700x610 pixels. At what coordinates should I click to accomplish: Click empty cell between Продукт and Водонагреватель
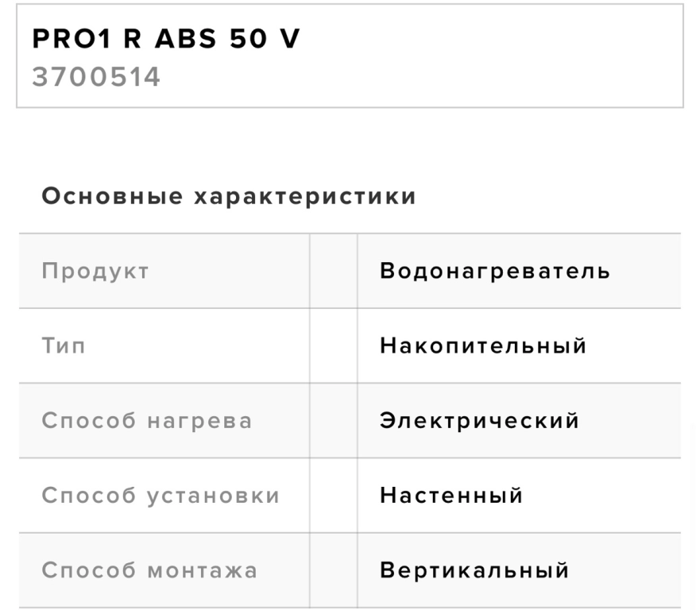coord(334,271)
